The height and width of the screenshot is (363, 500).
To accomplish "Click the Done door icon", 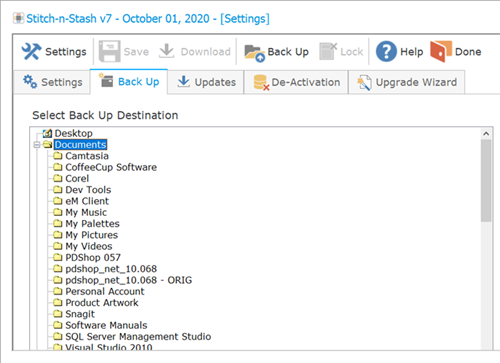I will [x=441, y=51].
